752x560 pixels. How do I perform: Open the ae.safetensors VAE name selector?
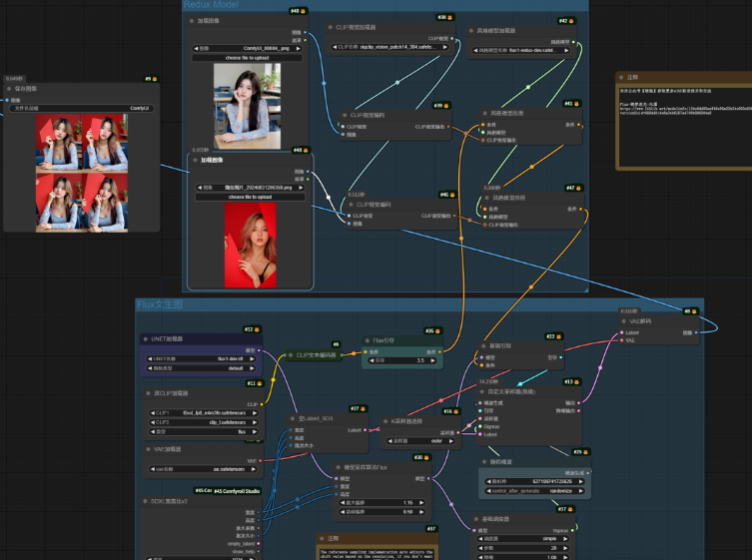(x=204, y=469)
